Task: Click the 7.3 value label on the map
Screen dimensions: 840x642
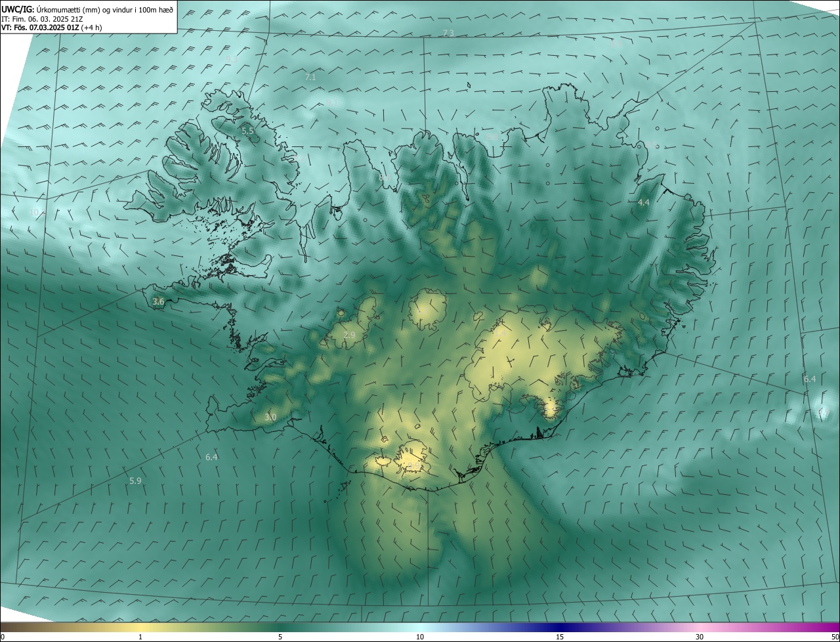Action: point(448,33)
